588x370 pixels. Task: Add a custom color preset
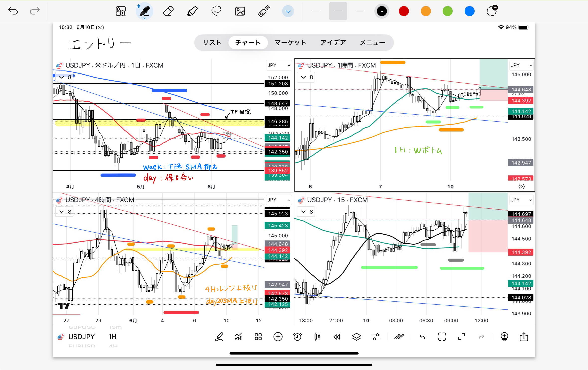click(492, 11)
